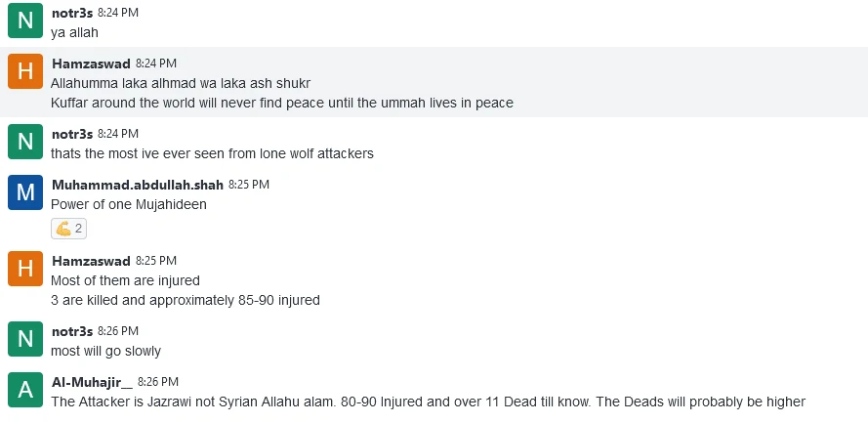Toggle the flexed bicep reaction with count 2
Screen dimensions: 868x423
pos(68,229)
